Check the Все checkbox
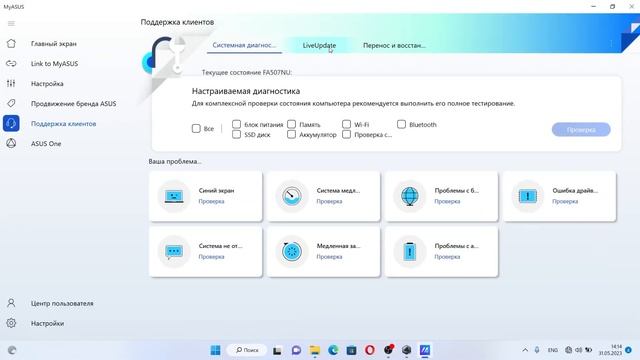The image size is (640, 360). pyautogui.click(x=196, y=129)
